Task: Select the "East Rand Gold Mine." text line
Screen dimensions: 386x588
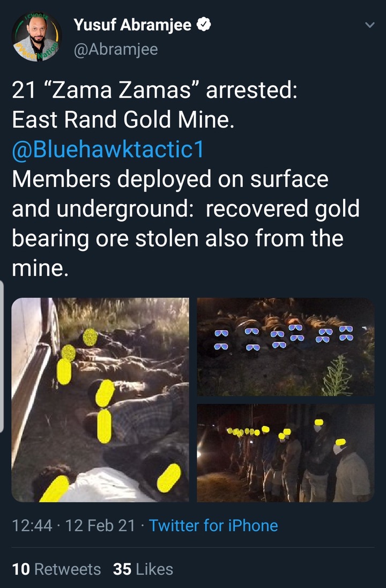Action: (x=123, y=120)
